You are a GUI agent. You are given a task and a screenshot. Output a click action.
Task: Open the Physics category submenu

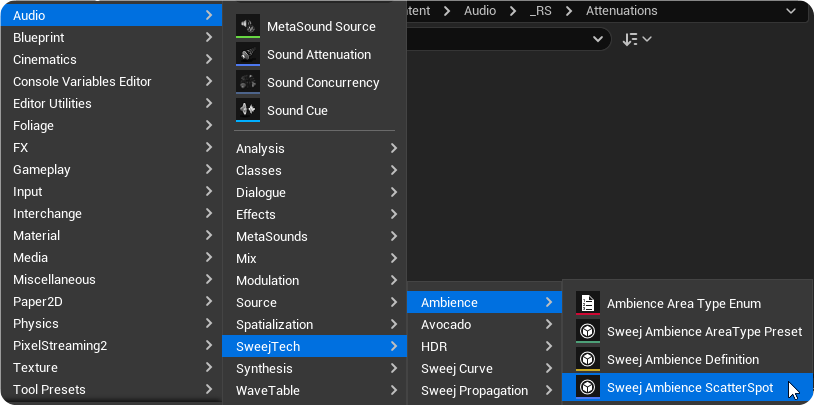click(x=112, y=323)
